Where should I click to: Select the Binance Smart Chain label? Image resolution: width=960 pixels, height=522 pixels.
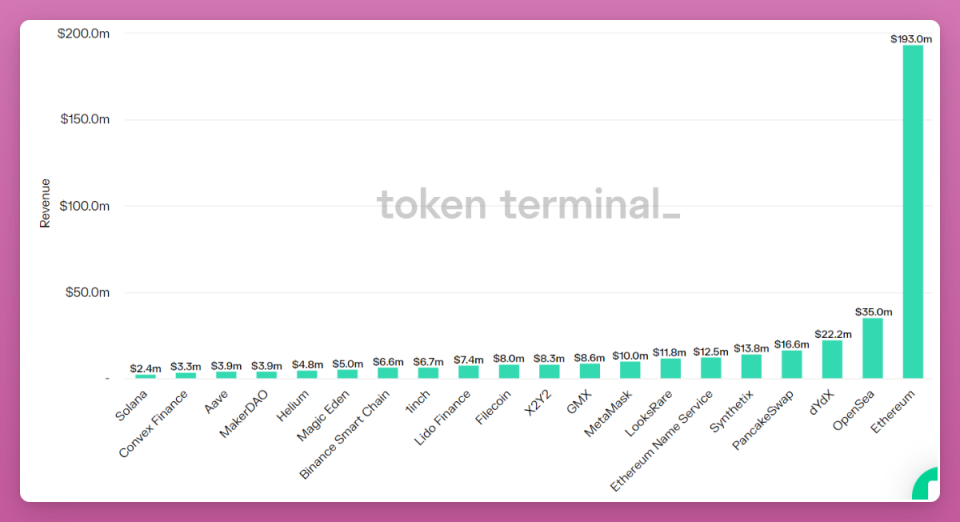click(x=345, y=434)
